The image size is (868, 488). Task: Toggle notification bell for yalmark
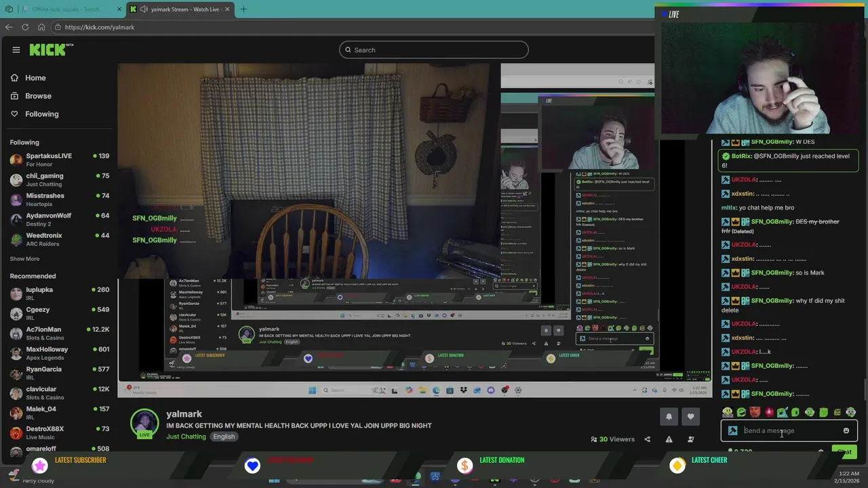[x=669, y=417]
